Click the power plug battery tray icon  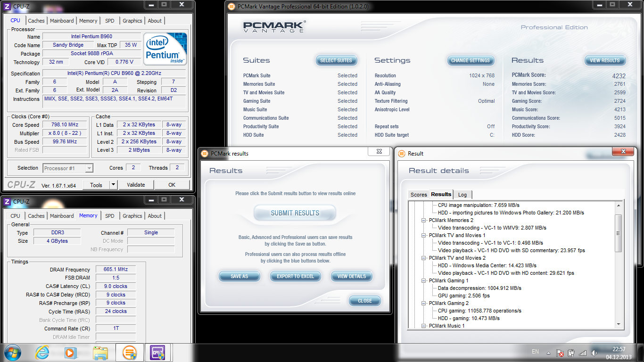571,353
